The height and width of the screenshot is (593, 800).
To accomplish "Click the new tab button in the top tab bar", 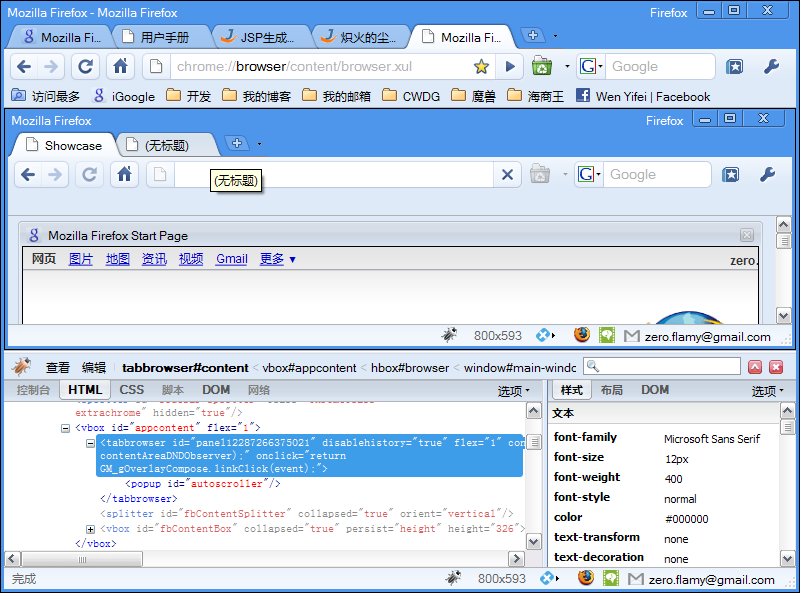I will (533, 36).
